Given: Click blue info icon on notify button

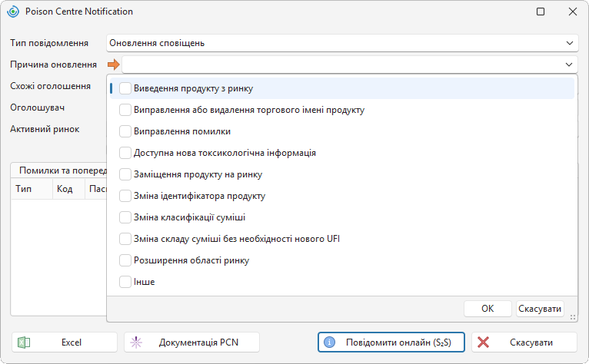Looking at the screenshot, I should (329, 342).
